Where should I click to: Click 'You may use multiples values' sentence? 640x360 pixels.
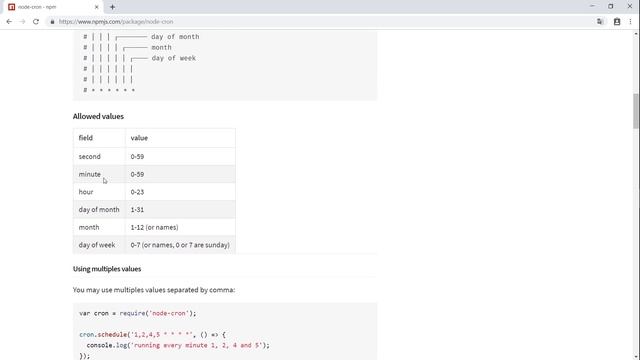(x=154, y=290)
